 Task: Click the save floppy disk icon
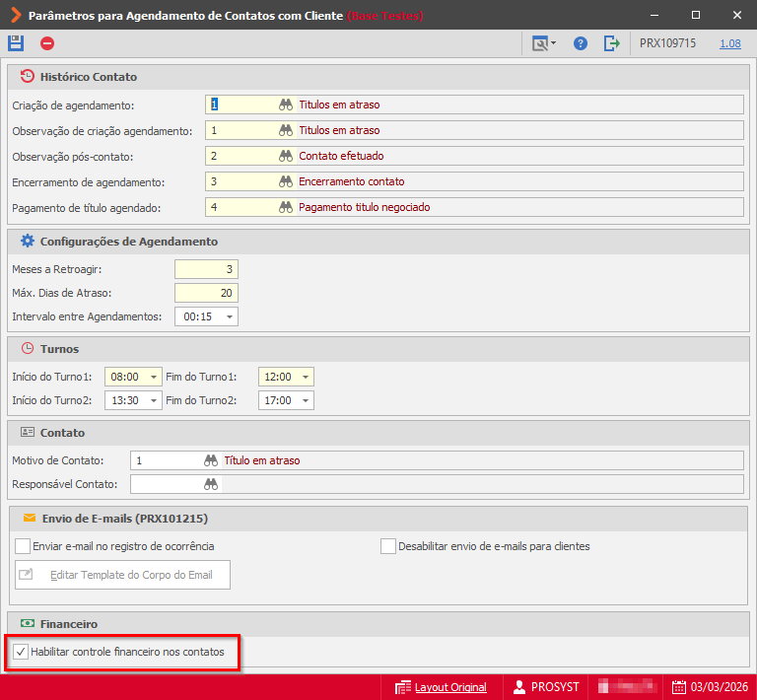(x=16, y=43)
